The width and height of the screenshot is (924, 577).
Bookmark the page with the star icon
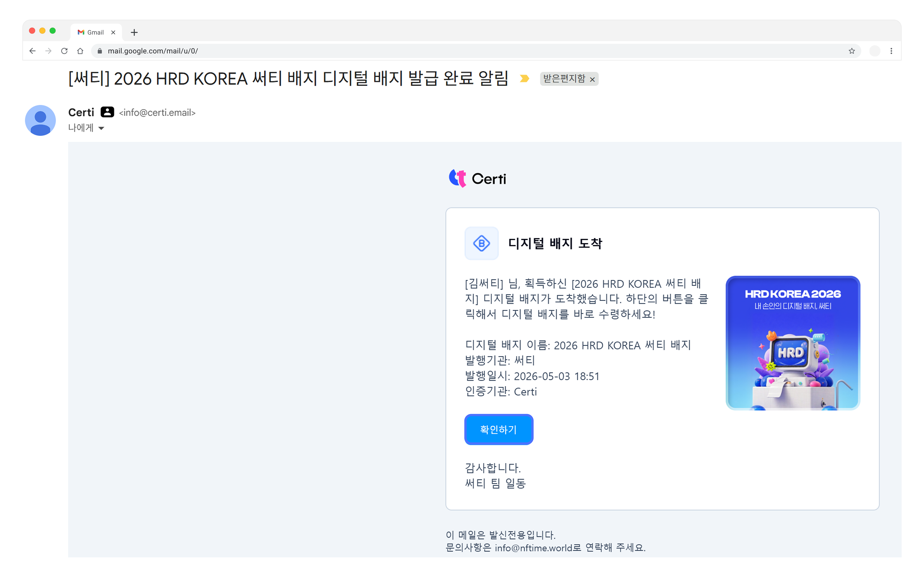pyautogui.click(x=851, y=51)
